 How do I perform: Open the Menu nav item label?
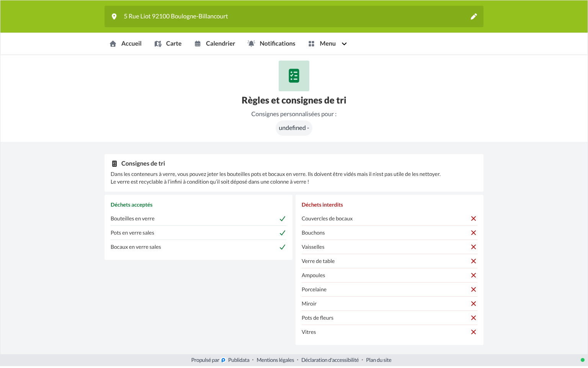tap(328, 44)
